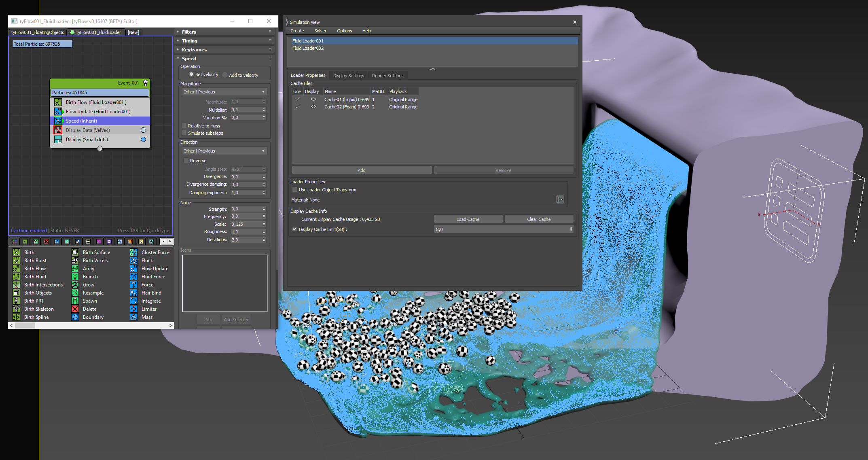This screenshot has width=868, height=460.
Task: Switch to the Display Settings tab
Action: pyautogui.click(x=348, y=76)
